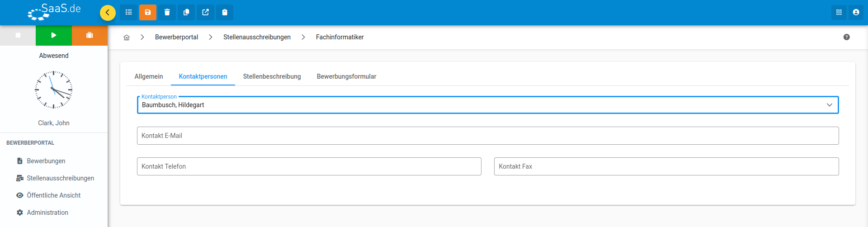Open the Stellenbeschreibung tab
The height and width of the screenshot is (227, 868).
272,76
